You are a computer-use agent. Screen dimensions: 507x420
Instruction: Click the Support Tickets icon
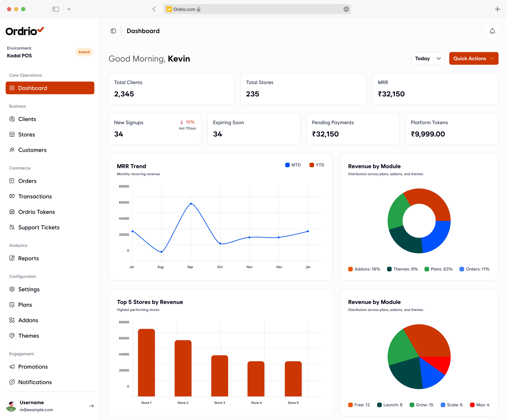12,227
